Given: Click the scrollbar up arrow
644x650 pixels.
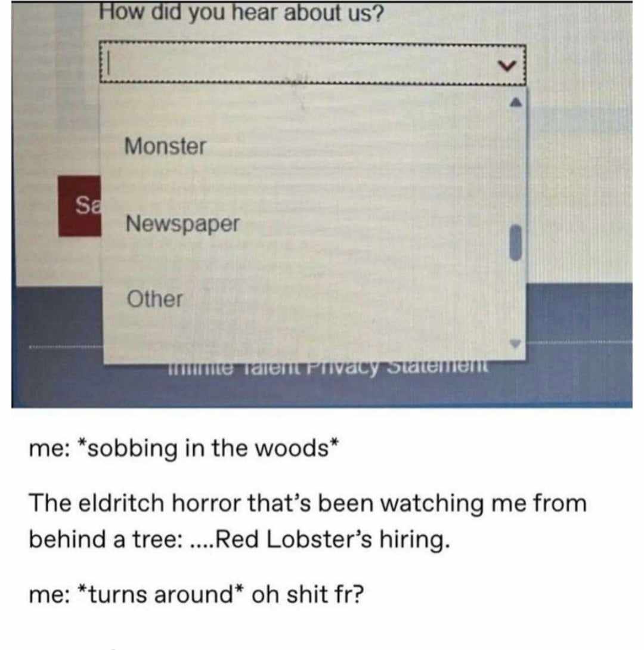Looking at the screenshot, I should coord(515,102).
